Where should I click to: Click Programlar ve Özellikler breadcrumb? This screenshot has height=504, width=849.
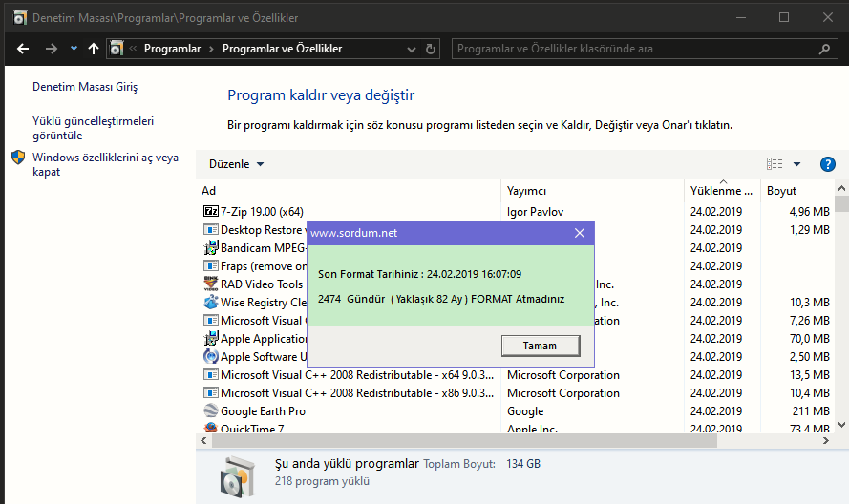(x=282, y=49)
